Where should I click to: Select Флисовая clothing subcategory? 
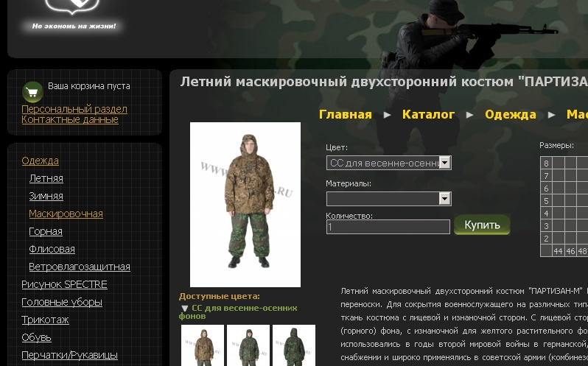tap(52, 249)
